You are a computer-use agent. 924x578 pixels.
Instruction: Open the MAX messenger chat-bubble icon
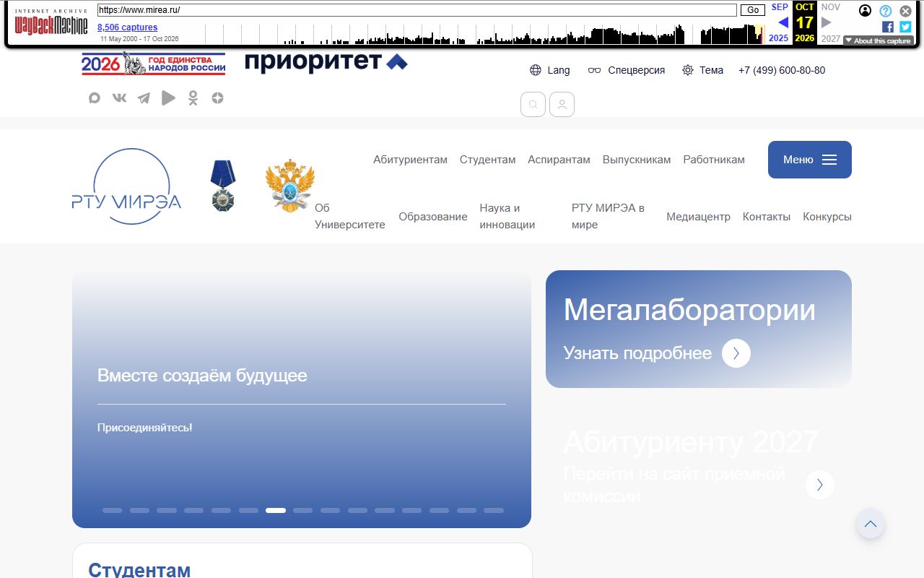coord(94,98)
